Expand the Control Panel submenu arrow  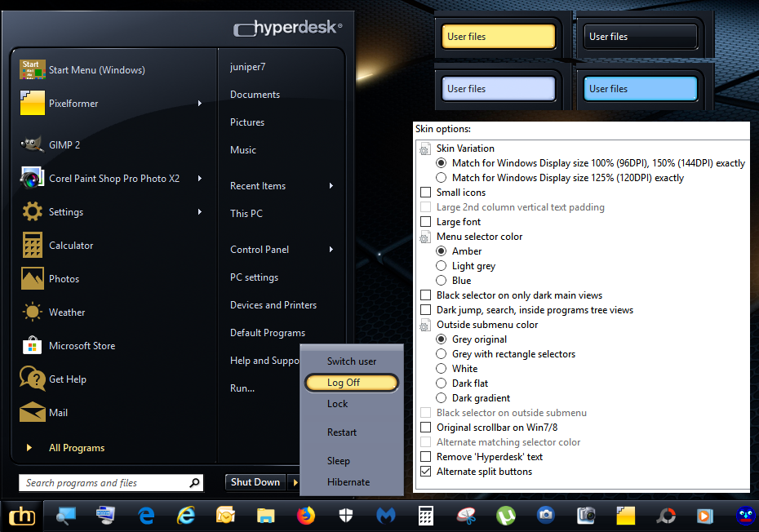(x=331, y=250)
